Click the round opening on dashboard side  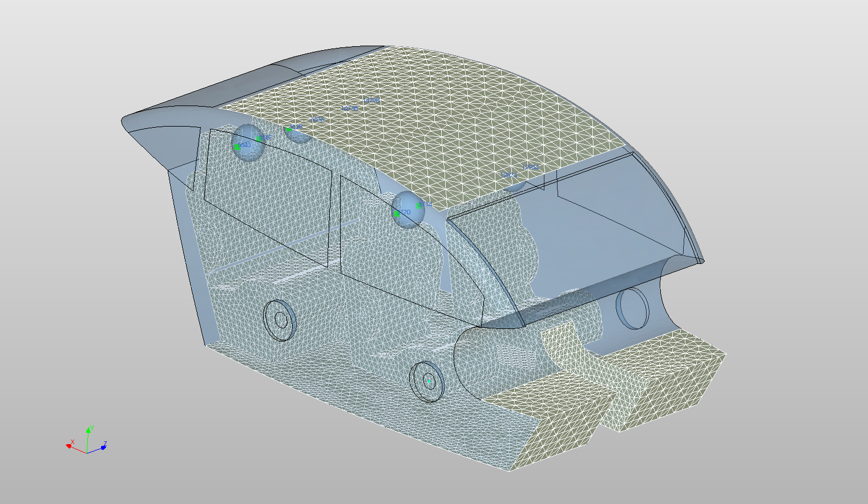coord(632,308)
